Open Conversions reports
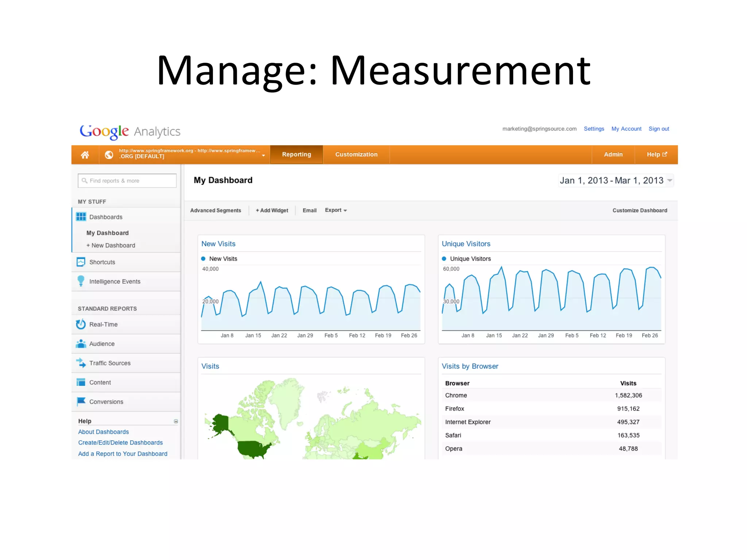 pyautogui.click(x=126, y=402)
